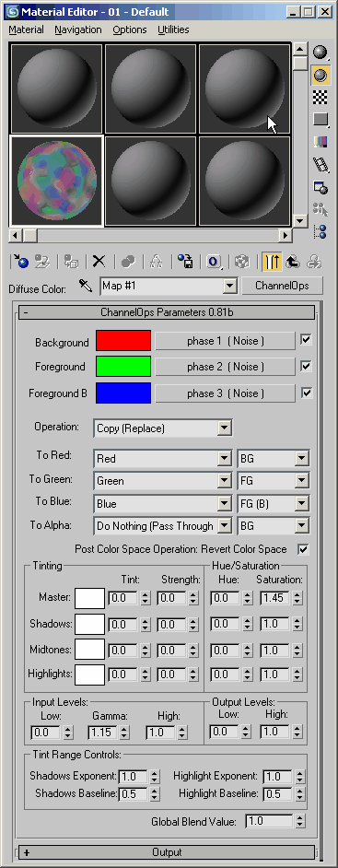Pick material with the eyedropper icon
338x868 pixels.
tap(86, 286)
